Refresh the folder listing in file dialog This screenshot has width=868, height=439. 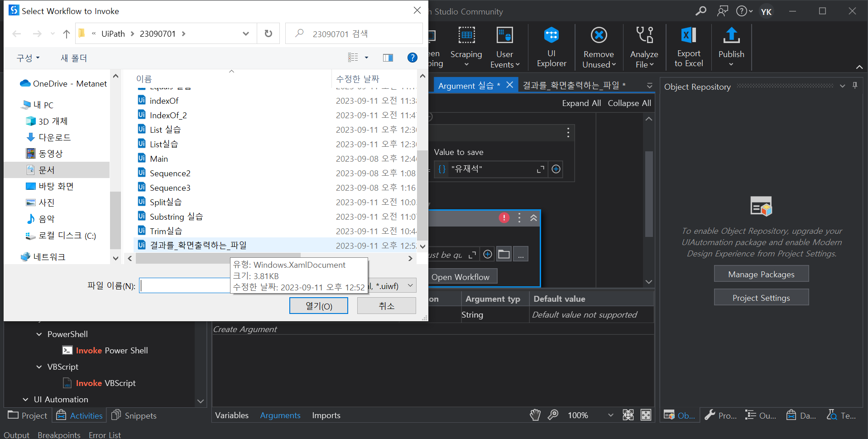[x=268, y=34]
